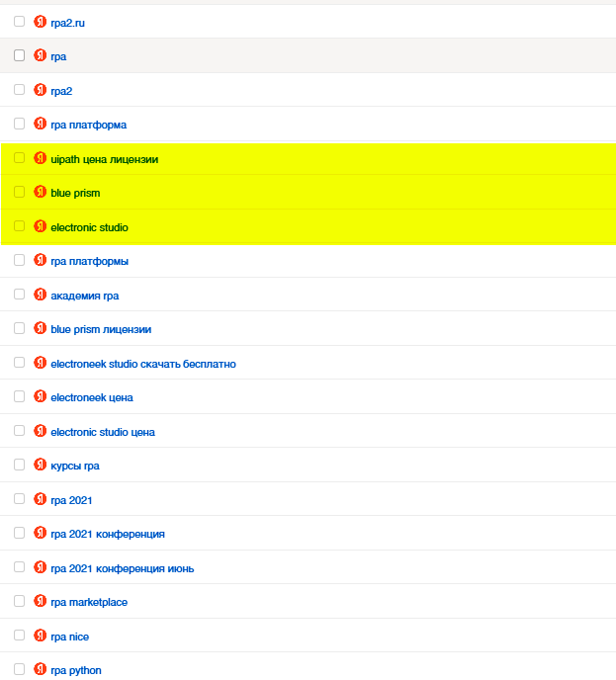Viewport: 616px width, 680px height.
Task: Open the 'rpa nice' query link
Action: [70, 637]
